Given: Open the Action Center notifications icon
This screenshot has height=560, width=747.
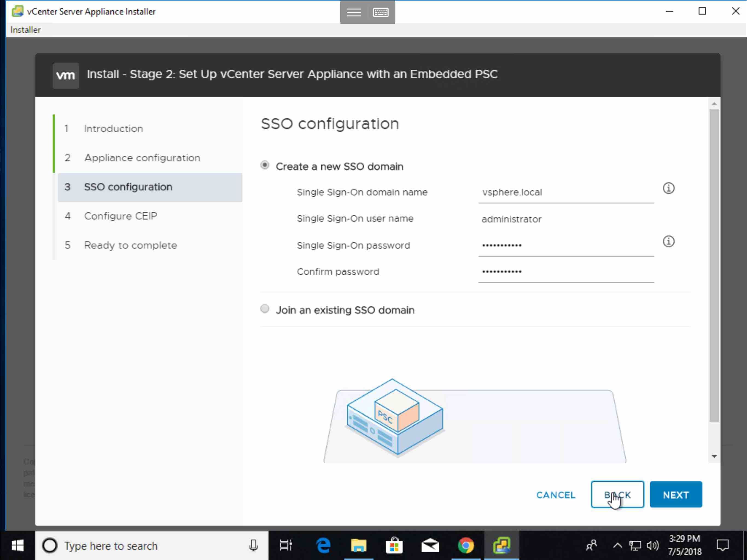Looking at the screenshot, I should click(723, 546).
